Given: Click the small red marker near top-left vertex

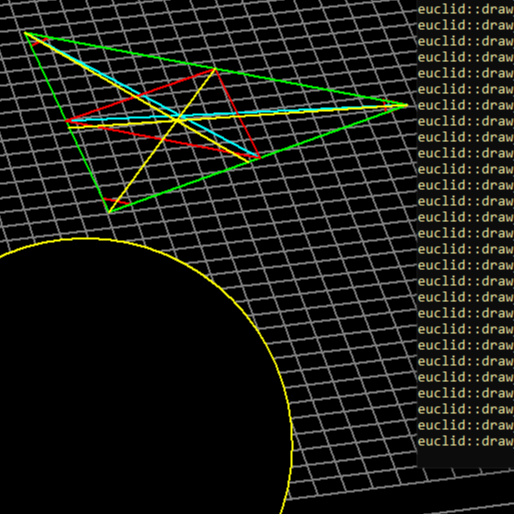Looking at the screenshot, I should tap(39, 42).
